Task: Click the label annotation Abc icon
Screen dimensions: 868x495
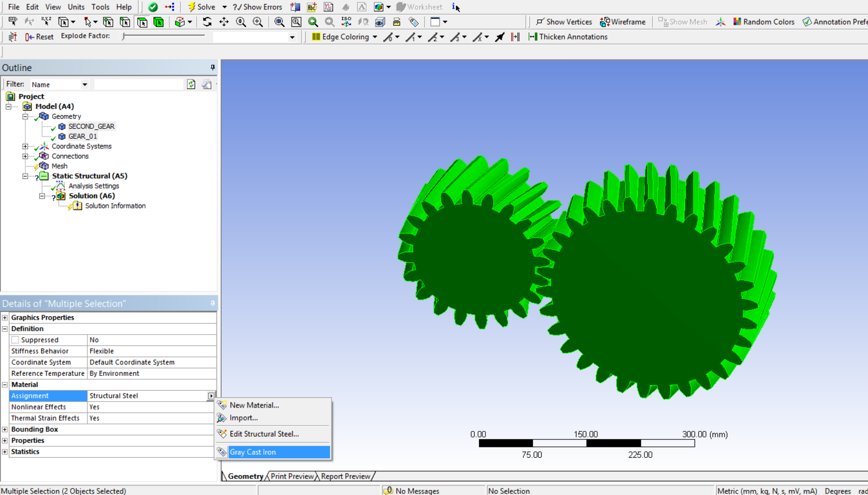Action: [x=312, y=7]
